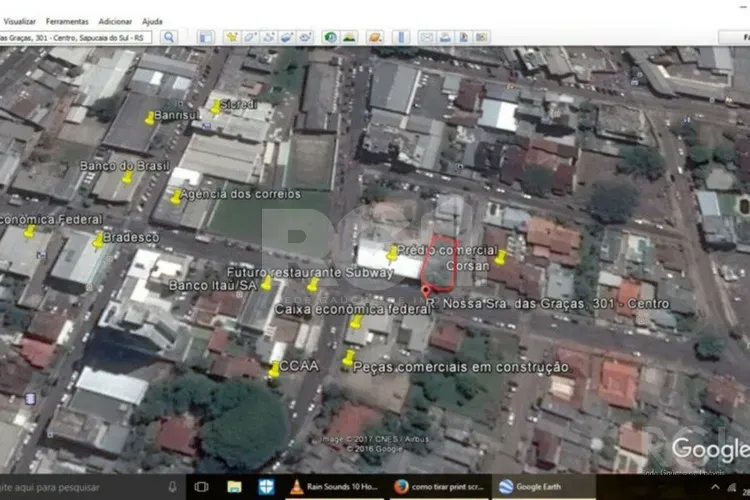Click the CCAA placemark pin

coord(274,370)
